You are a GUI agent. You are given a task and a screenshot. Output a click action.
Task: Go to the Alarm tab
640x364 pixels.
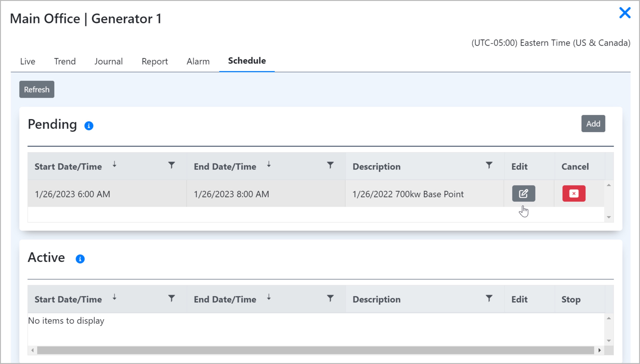click(x=198, y=62)
